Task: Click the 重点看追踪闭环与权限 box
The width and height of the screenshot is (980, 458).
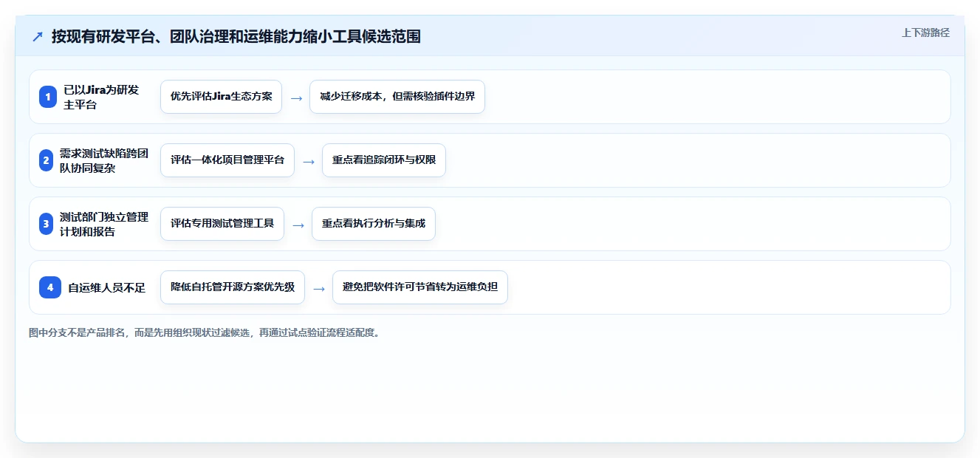Action: click(x=384, y=160)
